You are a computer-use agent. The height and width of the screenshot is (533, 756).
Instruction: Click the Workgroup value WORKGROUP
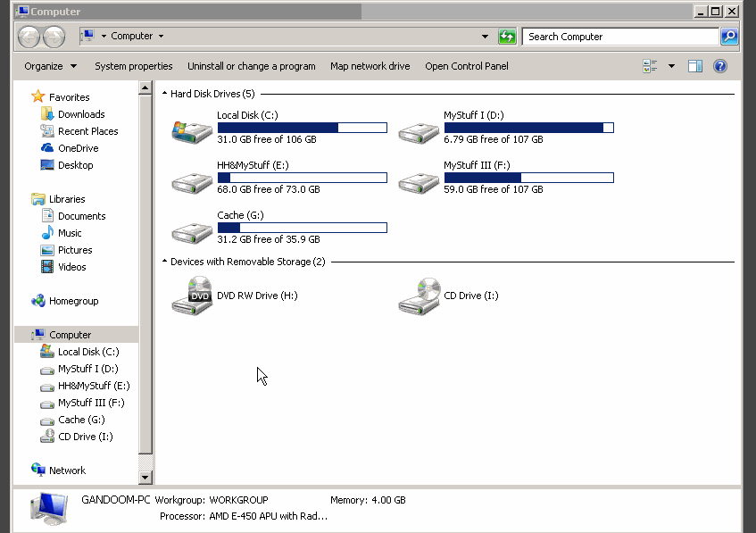coord(238,500)
